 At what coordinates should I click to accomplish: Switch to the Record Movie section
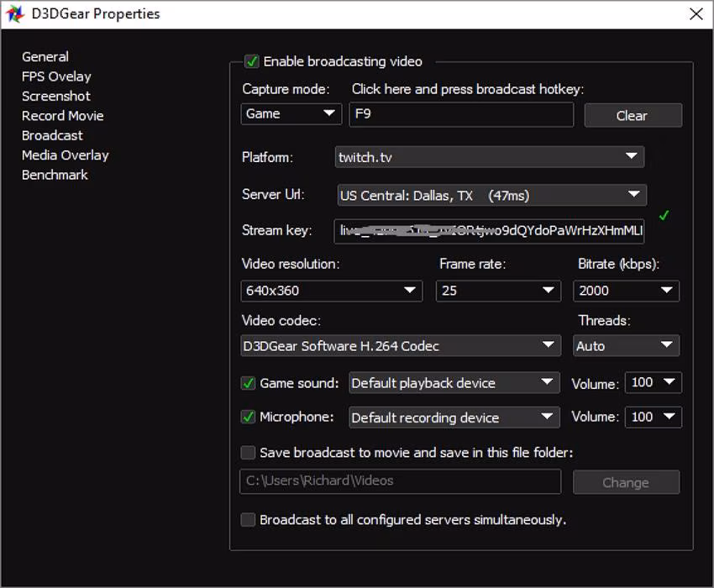[63, 116]
